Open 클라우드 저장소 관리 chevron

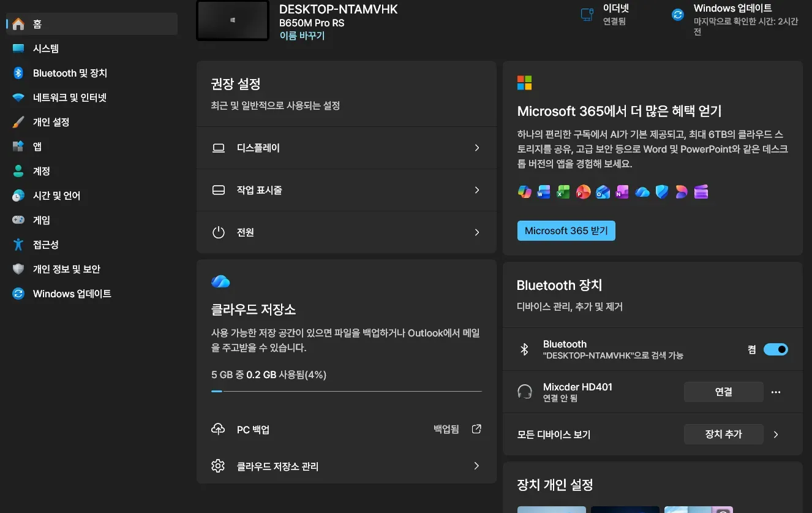click(x=477, y=466)
